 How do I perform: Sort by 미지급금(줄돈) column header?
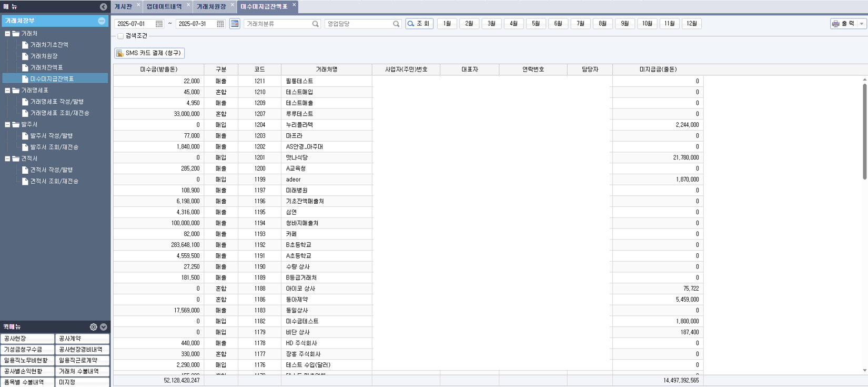tap(658, 70)
